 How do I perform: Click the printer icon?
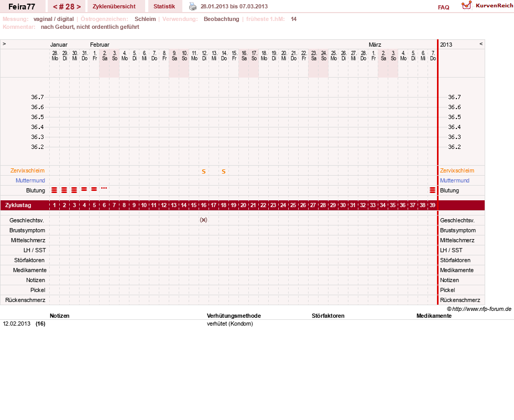tap(193, 6)
